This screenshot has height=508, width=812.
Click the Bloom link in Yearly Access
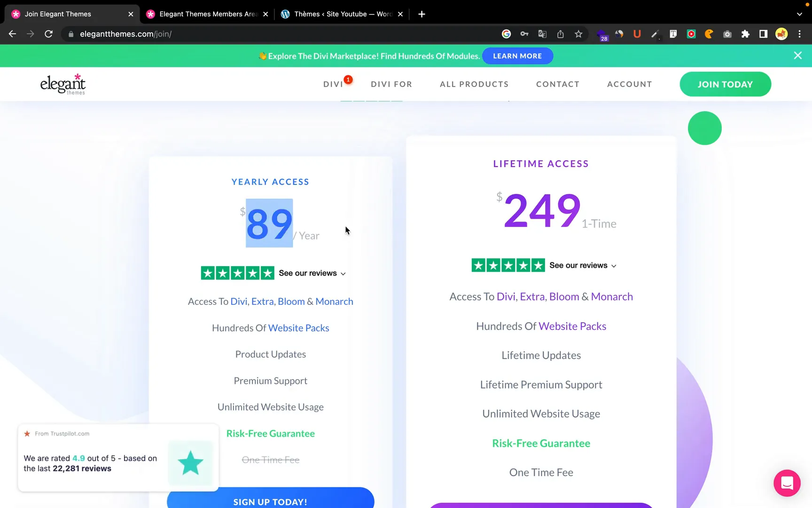click(x=291, y=302)
